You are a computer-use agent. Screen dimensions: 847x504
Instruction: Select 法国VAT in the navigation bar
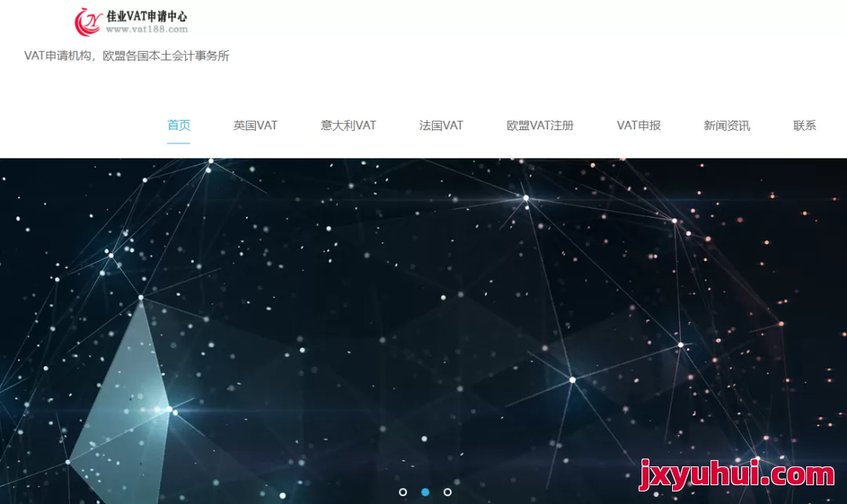tap(441, 125)
